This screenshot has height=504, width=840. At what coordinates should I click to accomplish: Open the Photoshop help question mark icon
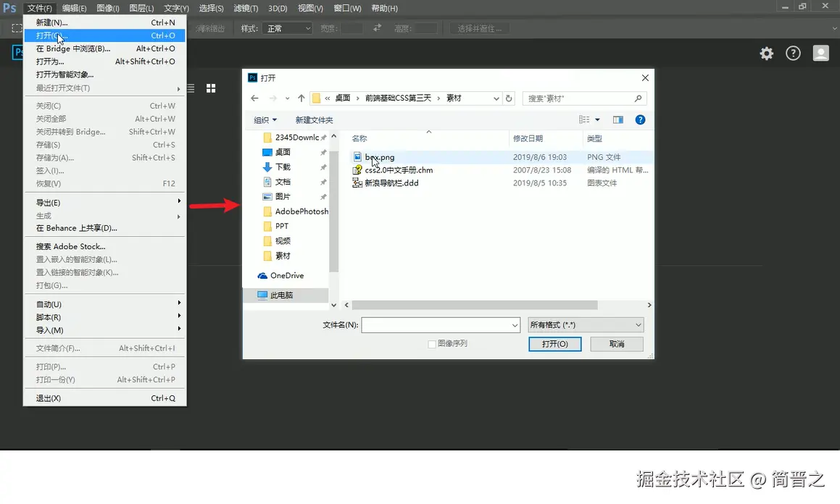[x=793, y=54]
